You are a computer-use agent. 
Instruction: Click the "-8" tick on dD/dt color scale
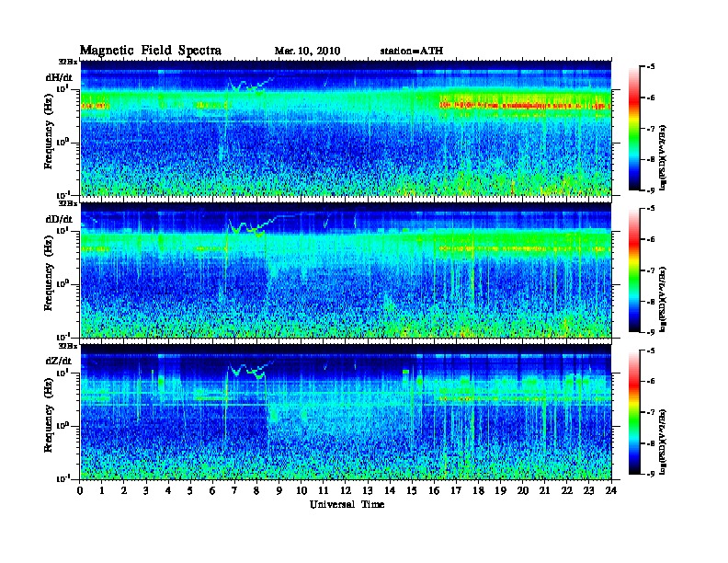coord(651,302)
